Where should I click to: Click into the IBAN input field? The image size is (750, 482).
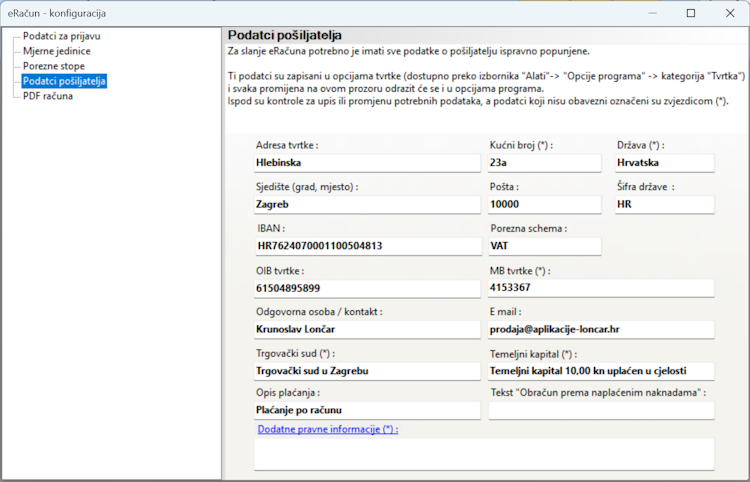click(x=367, y=245)
